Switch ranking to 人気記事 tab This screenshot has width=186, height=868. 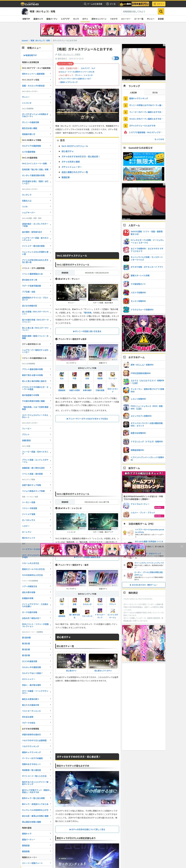click(x=133, y=92)
